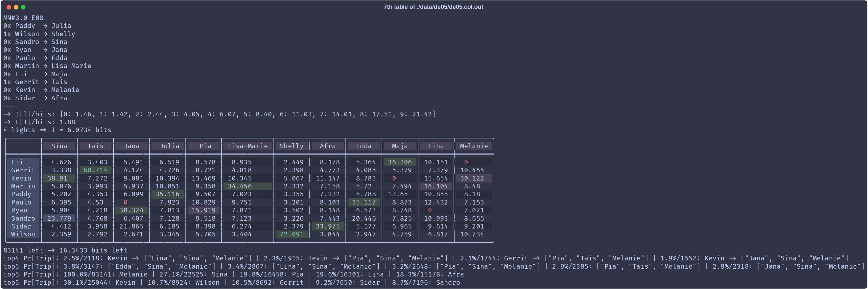Click the highlighted cell 60.714
868x289 pixels.
tap(95, 170)
